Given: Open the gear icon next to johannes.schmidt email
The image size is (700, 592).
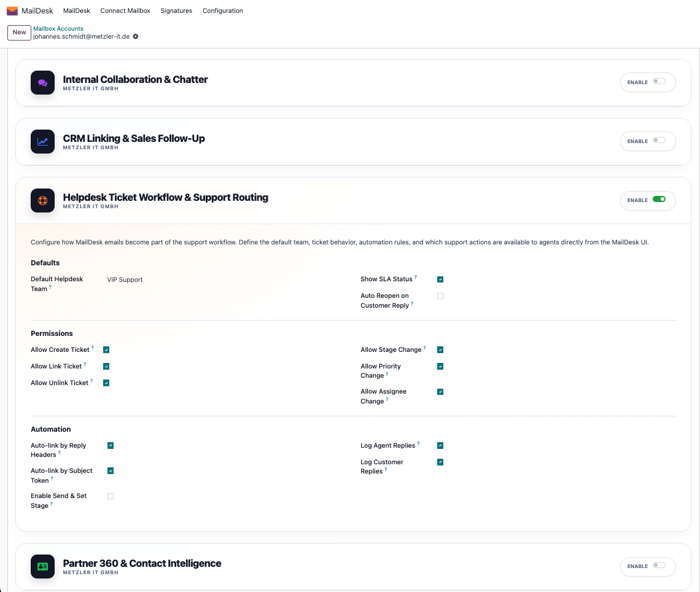Looking at the screenshot, I should (136, 37).
